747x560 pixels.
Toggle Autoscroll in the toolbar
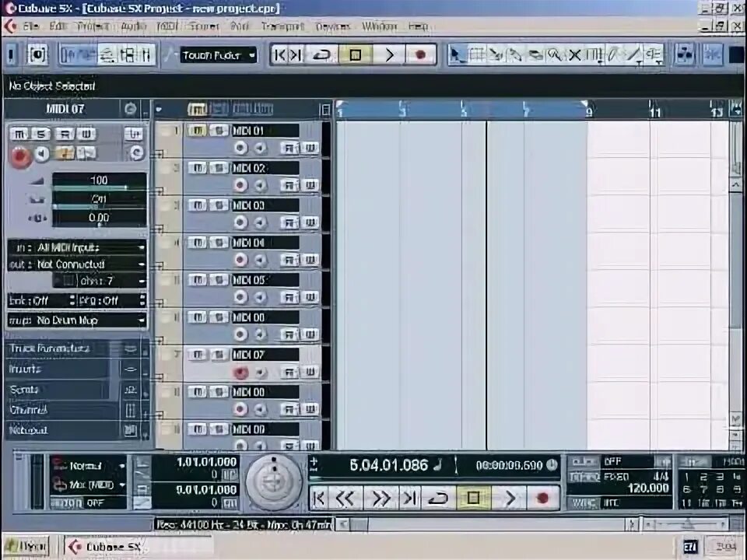pos(686,54)
